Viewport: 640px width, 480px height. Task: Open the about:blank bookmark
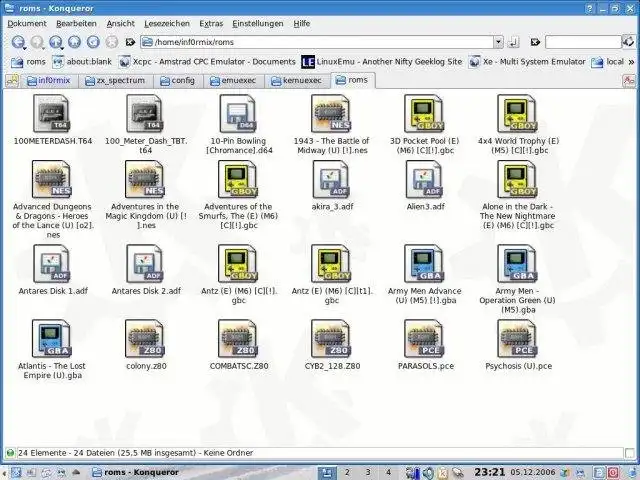tap(82, 62)
